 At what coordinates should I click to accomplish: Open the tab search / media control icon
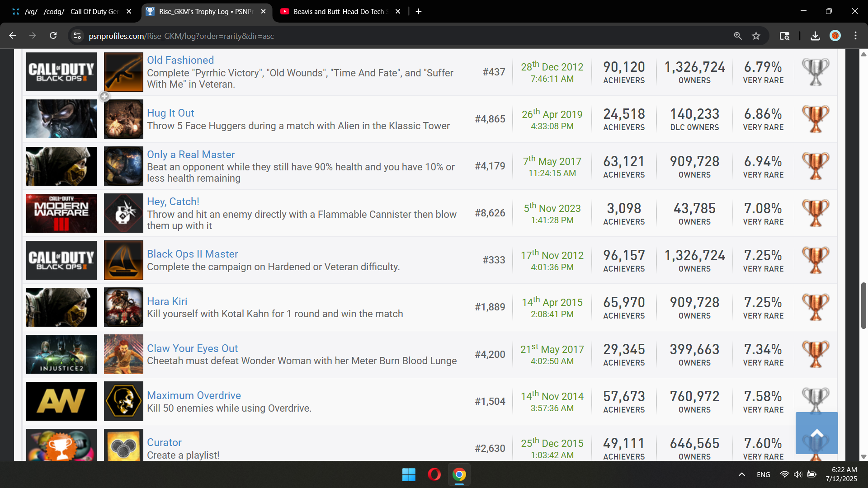point(785,36)
